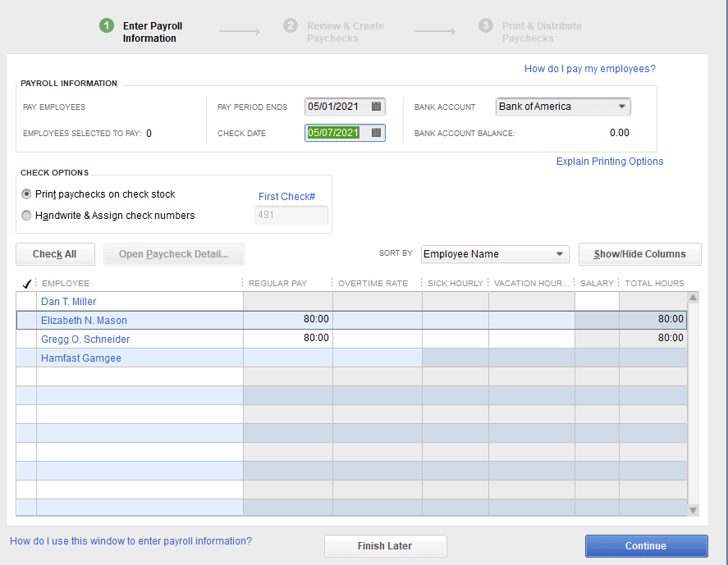Click Elizabeth N. Mason's Overtime Rate cell

coord(378,320)
